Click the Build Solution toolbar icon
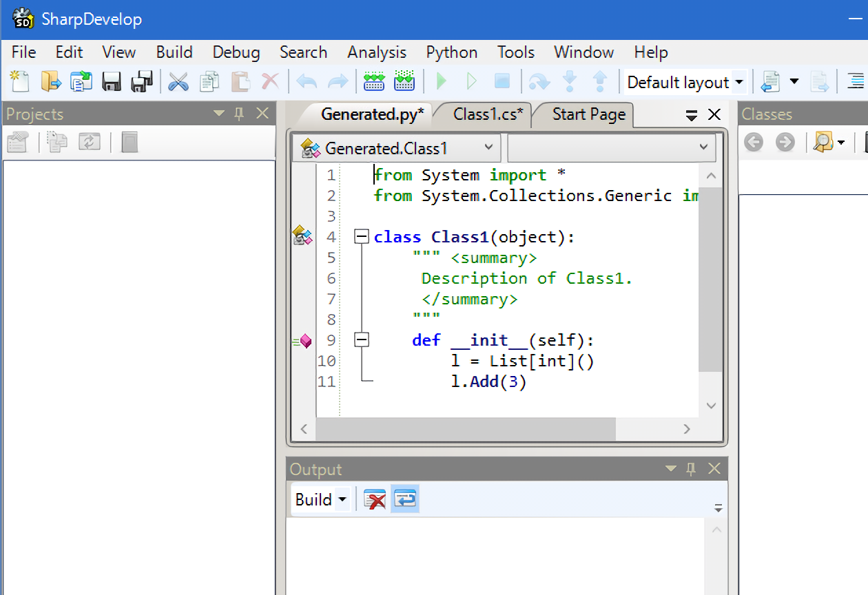 pyautogui.click(x=374, y=82)
